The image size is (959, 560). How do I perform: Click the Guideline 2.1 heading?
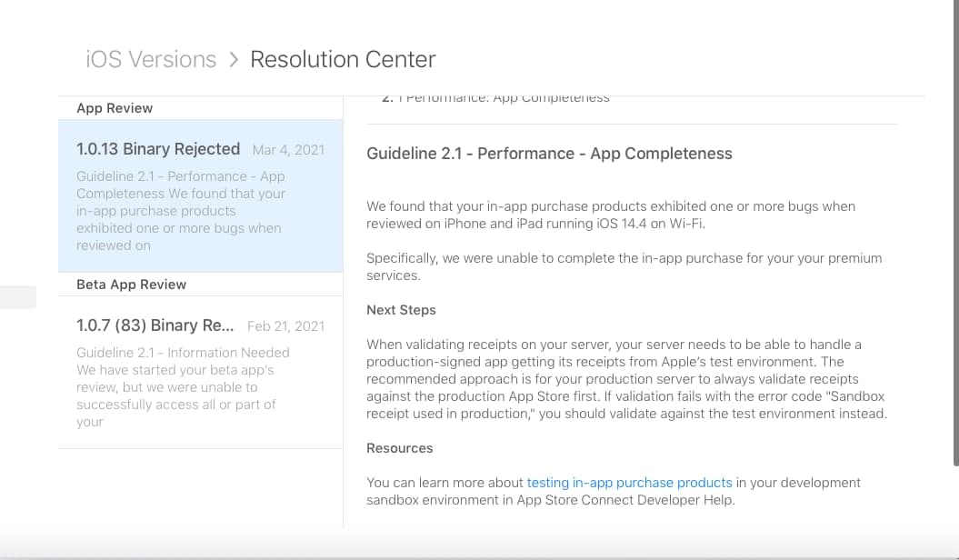click(x=549, y=153)
